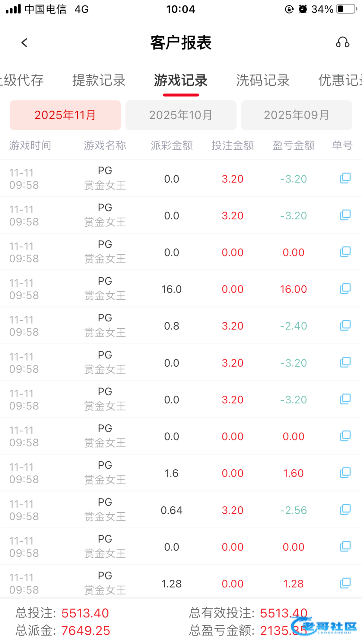
Task: Open the partially visible 级代存 tab
Action: pyautogui.click(x=22, y=80)
